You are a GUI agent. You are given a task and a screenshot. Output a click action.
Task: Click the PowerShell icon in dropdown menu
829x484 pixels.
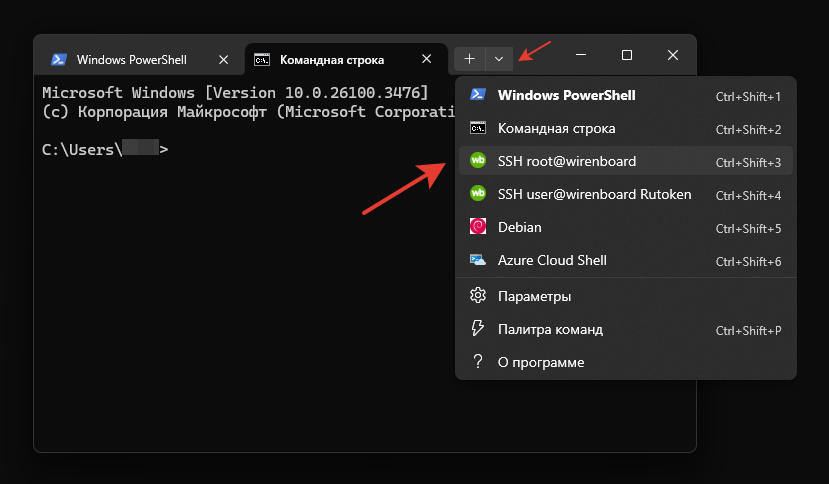[x=478, y=95]
